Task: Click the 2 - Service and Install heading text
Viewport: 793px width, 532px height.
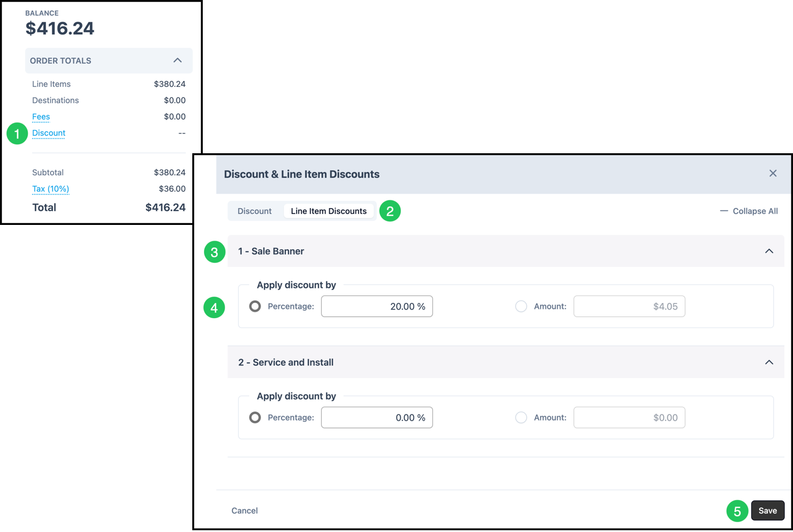Action: pyautogui.click(x=286, y=362)
